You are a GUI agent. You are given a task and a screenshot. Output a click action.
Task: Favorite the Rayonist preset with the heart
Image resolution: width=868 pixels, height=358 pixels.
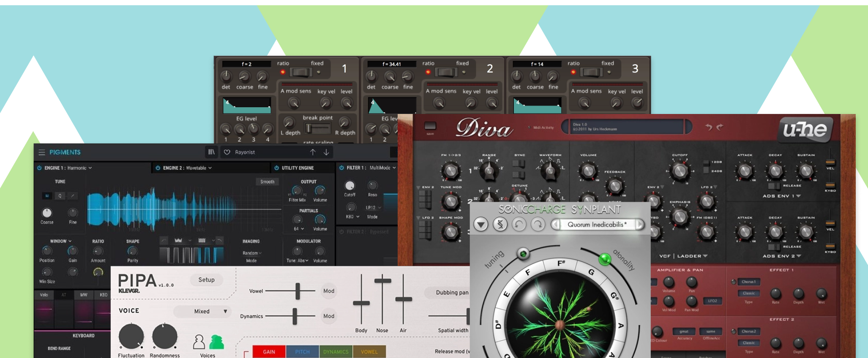click(227, 152)
